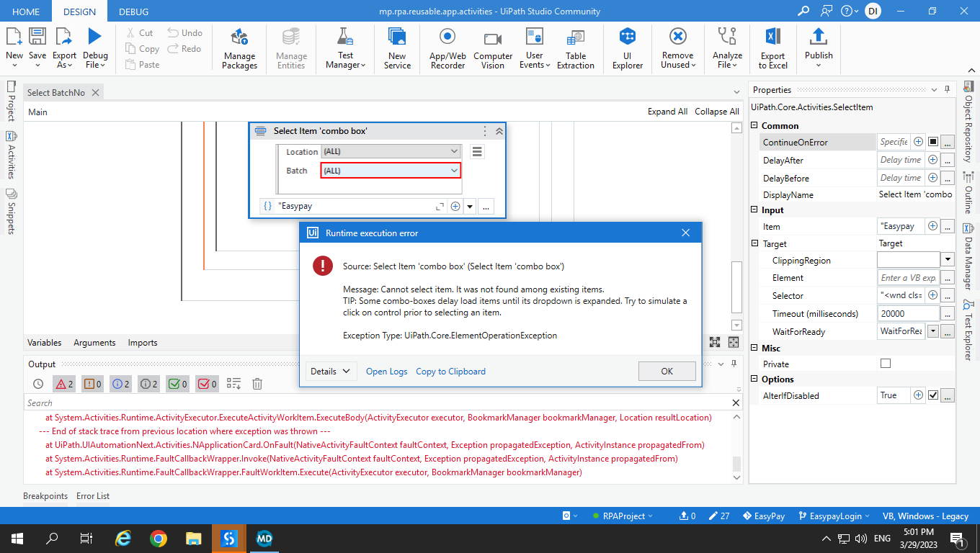The image size is (980, 553).
Task: Toggle timestamps with the clock icon in Output
Action: coord(38,384)
